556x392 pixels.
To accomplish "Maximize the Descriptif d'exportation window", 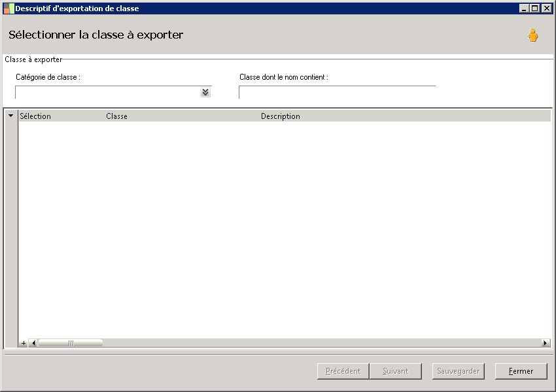I will click(535, 8).
